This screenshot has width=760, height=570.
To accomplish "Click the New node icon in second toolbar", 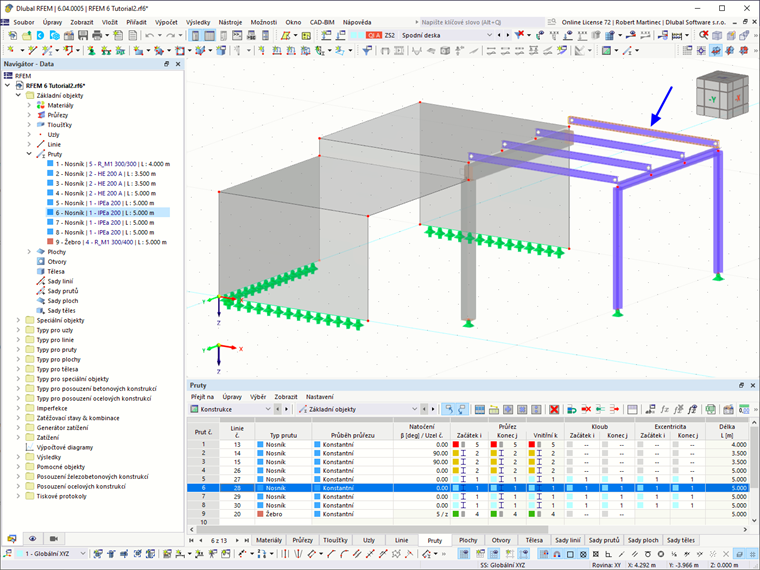I will click(10, 50).
